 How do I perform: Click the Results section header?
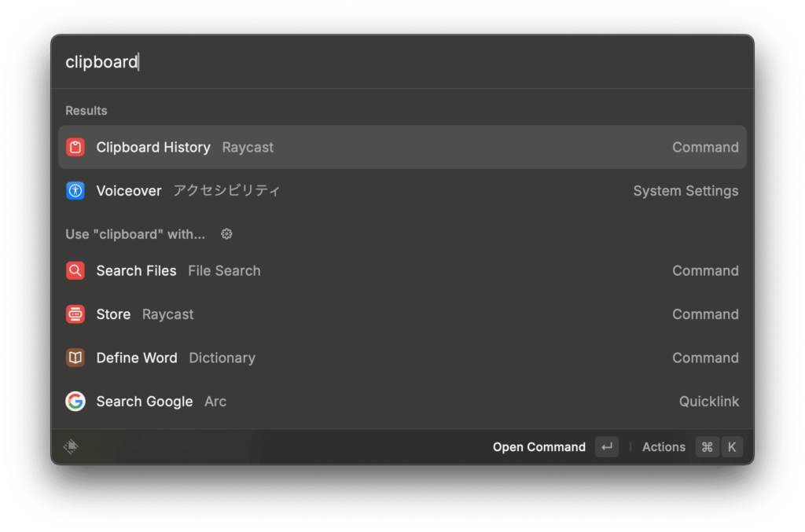click(x=86, y=111)
